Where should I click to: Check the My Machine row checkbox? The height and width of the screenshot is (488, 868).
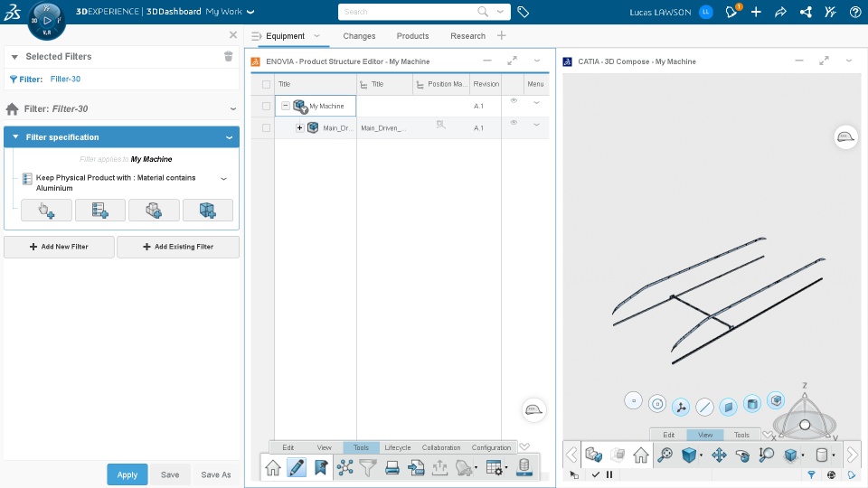coord(266,106)
